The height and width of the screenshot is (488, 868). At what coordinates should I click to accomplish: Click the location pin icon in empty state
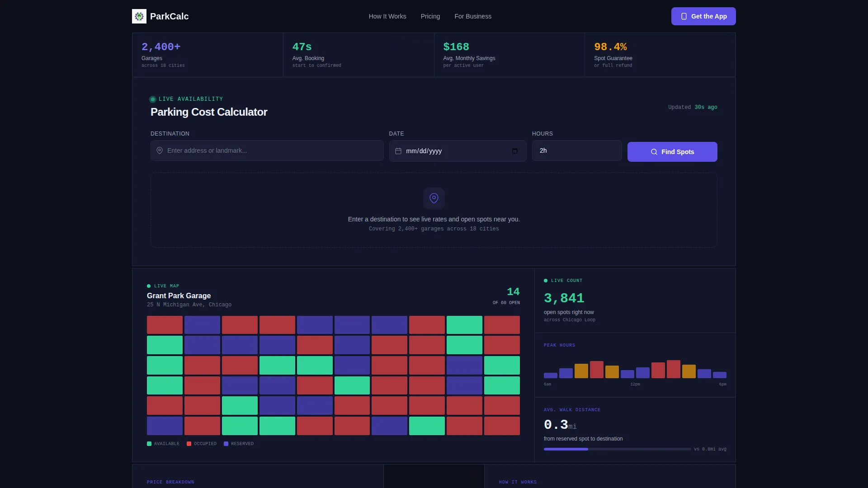(x=434, y=198)
